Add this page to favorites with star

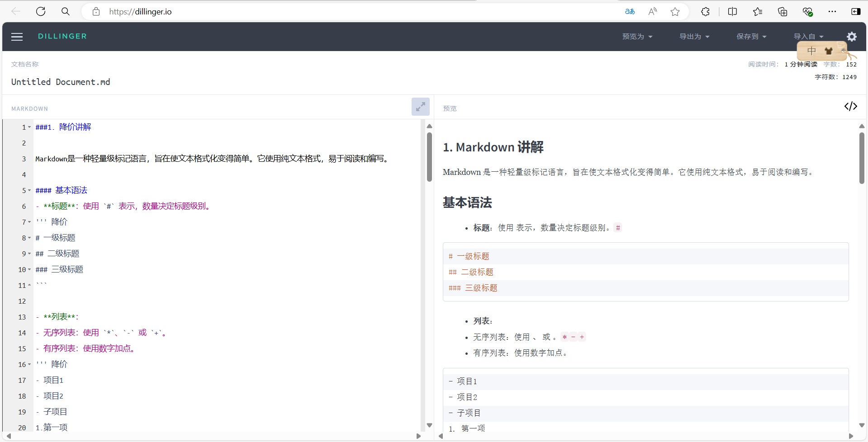675,12
